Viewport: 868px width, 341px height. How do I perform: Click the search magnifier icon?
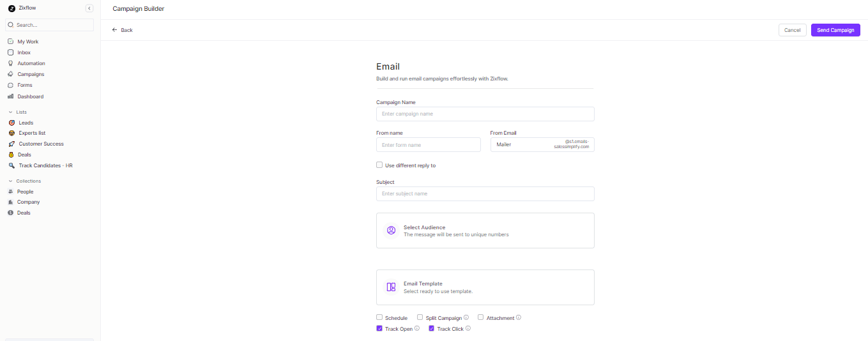point(11,25)
